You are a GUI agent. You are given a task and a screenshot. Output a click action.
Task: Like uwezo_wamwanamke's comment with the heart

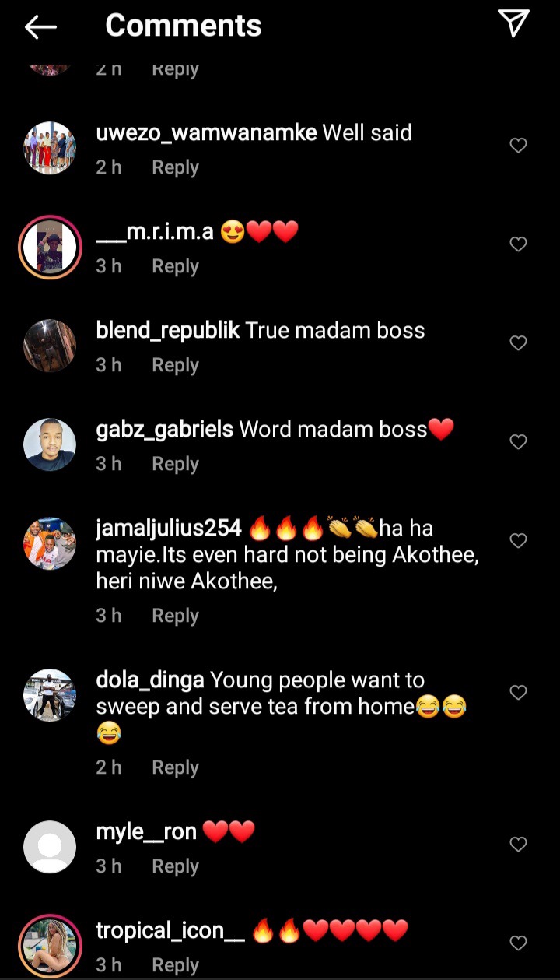click(x=518, y=146)
